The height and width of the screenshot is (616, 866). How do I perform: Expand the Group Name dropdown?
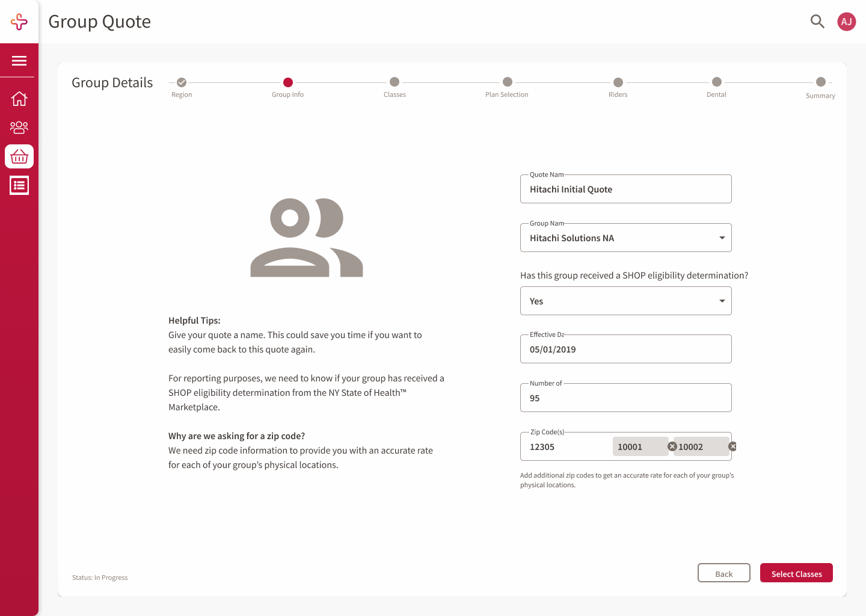pyautogui.click(x=626, y=238)
